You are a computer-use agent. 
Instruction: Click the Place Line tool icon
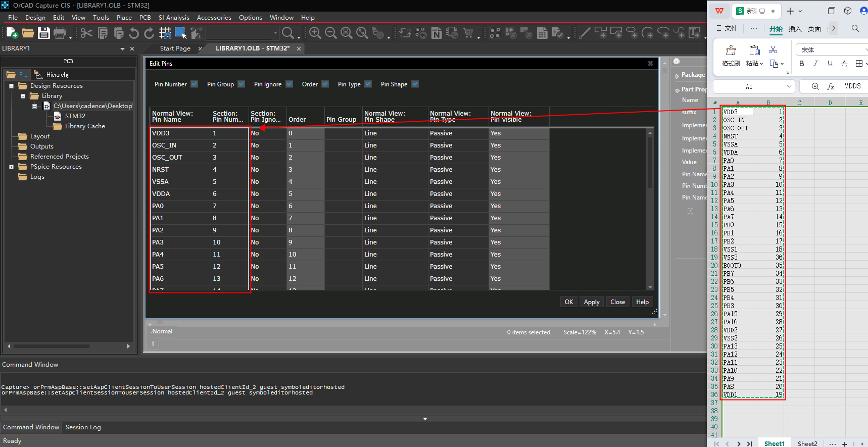(585, 33)
